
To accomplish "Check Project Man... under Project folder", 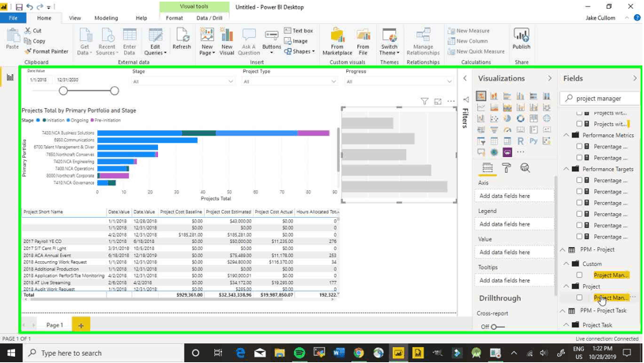I will [x=579, y=298].
